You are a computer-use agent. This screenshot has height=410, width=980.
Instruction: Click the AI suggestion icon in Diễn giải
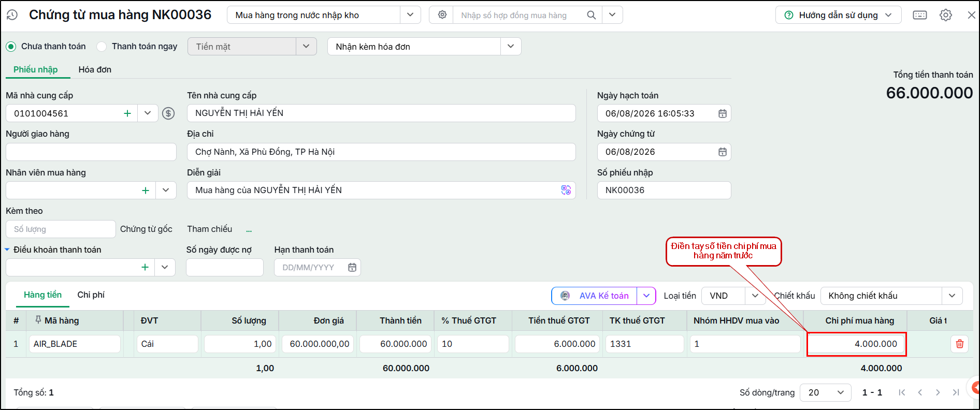click(x=566, y=190)
